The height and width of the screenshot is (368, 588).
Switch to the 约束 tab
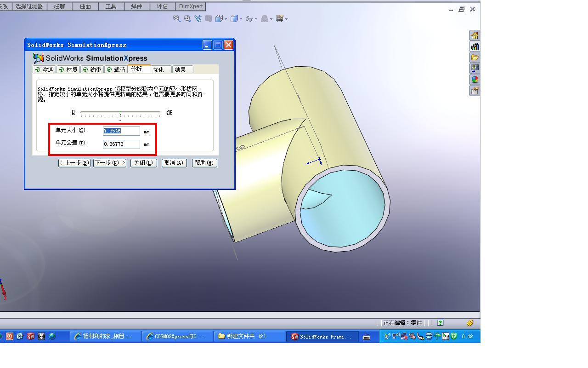pyautogui.click(x=92, y=69)
